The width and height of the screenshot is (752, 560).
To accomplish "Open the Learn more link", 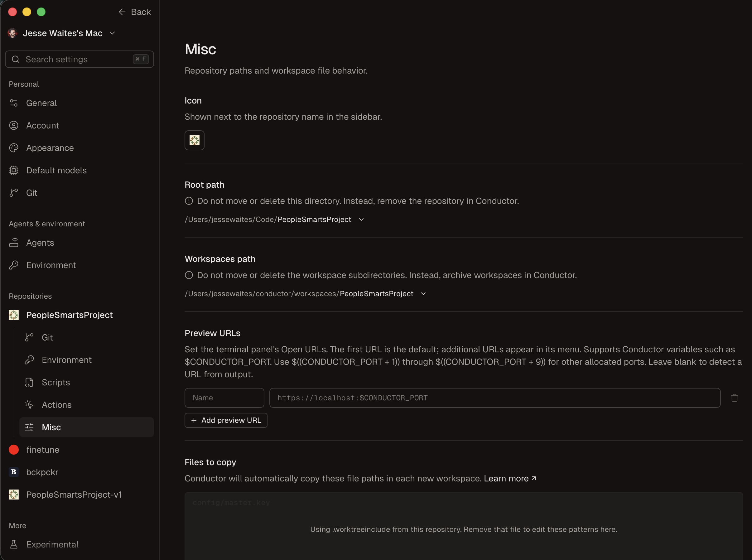I will (510, 478).
